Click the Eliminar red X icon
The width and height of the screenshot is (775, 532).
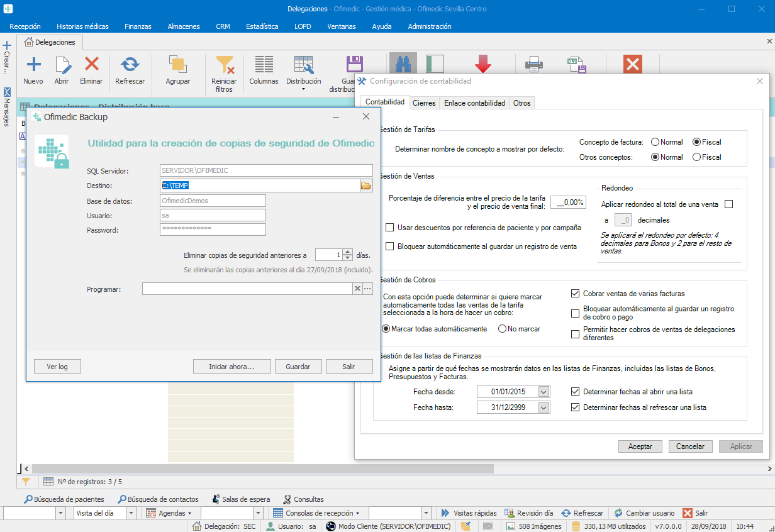coord(91,65)
